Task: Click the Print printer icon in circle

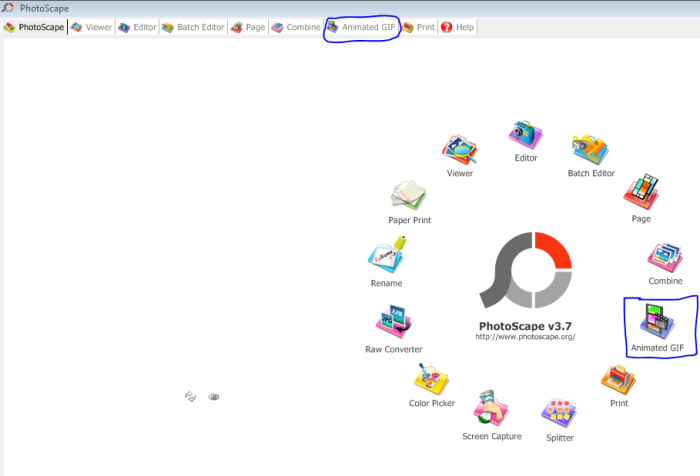Action: (x=618, y=380)
